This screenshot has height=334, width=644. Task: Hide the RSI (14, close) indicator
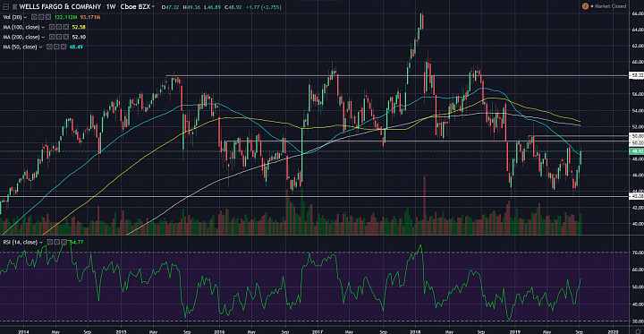click(50, 242)
